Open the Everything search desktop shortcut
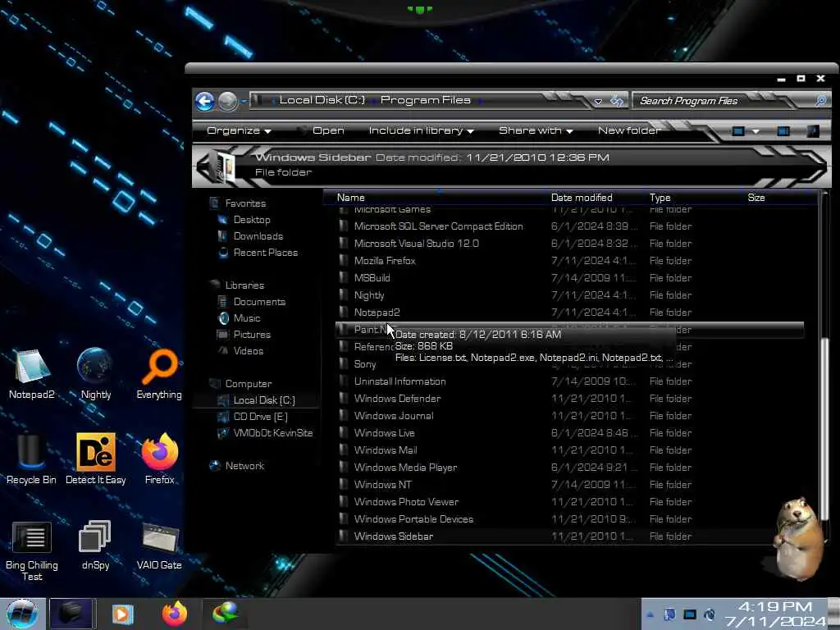Image resolution: width=840 pixels, height=630 pixels. 159,374
